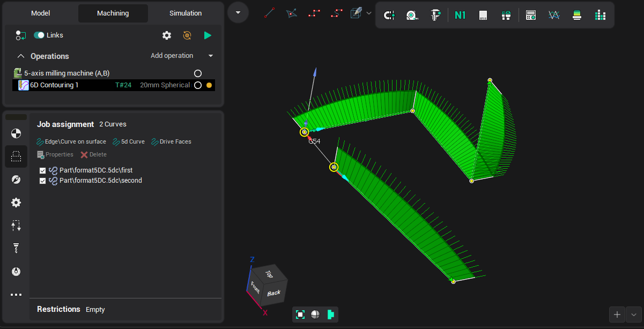Open the round dropdown button left of the sketch tools

coord(238,12)
